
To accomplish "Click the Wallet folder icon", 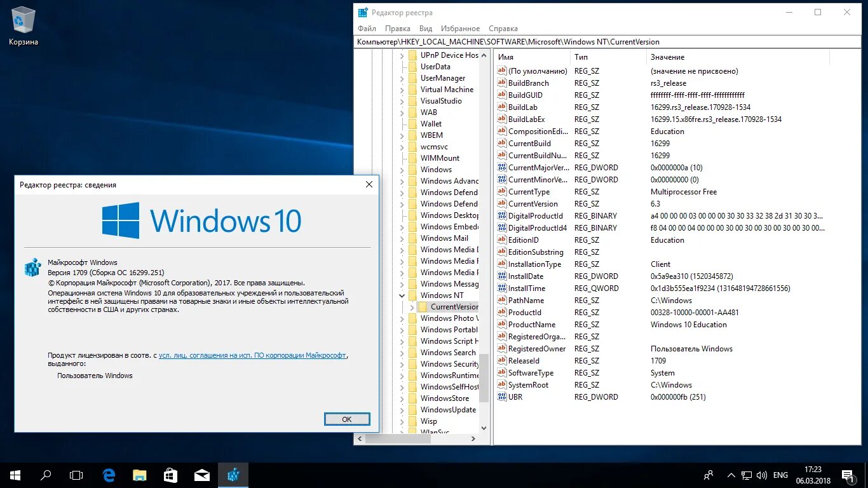I will pos(412,124).
